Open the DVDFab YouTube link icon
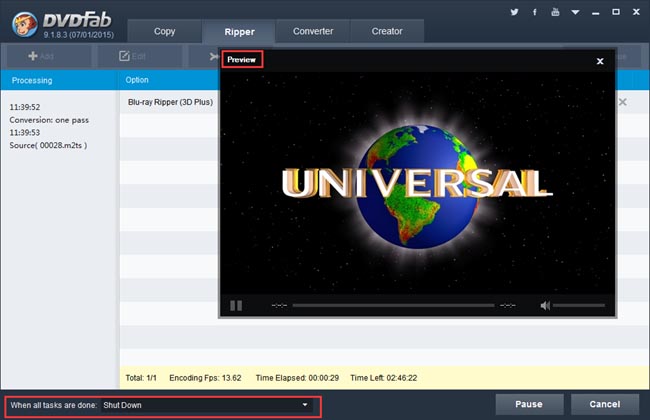Viewport: 650px width, 420px height. click(x=555, y=12)
